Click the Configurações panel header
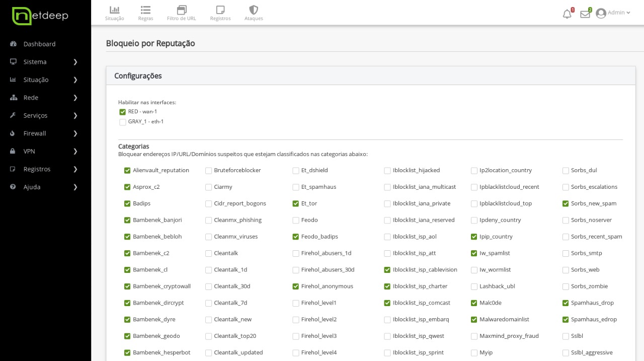644x361 pixels. [x=138, y=76]
